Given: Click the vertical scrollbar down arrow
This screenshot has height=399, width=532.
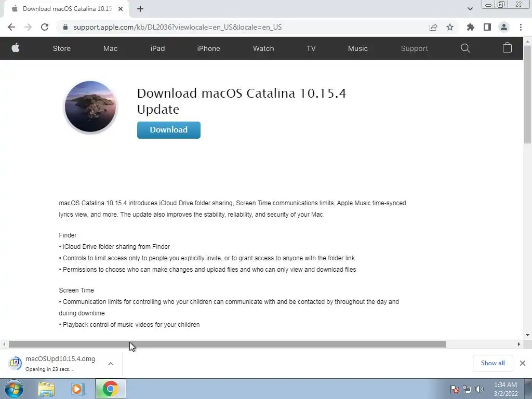Looking at the screenshot, I should point(528,335).
